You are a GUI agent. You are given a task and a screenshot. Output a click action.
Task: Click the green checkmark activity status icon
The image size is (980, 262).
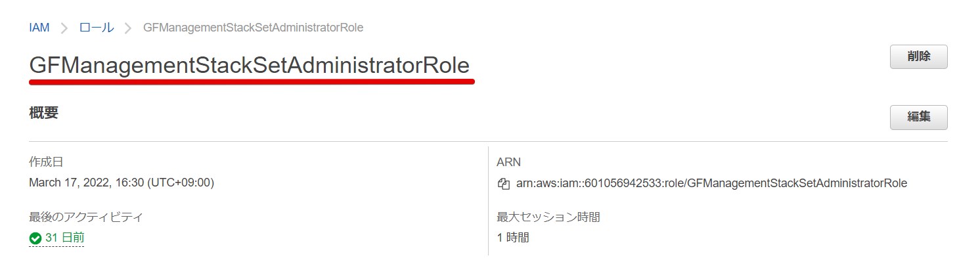pyautogui.click(x=35, y=238)
